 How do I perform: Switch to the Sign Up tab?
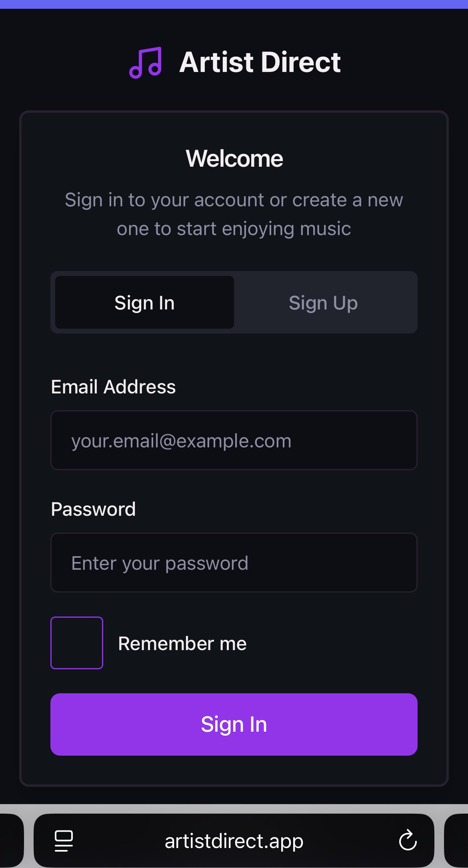pyautogui.click(x=323, y=303)
